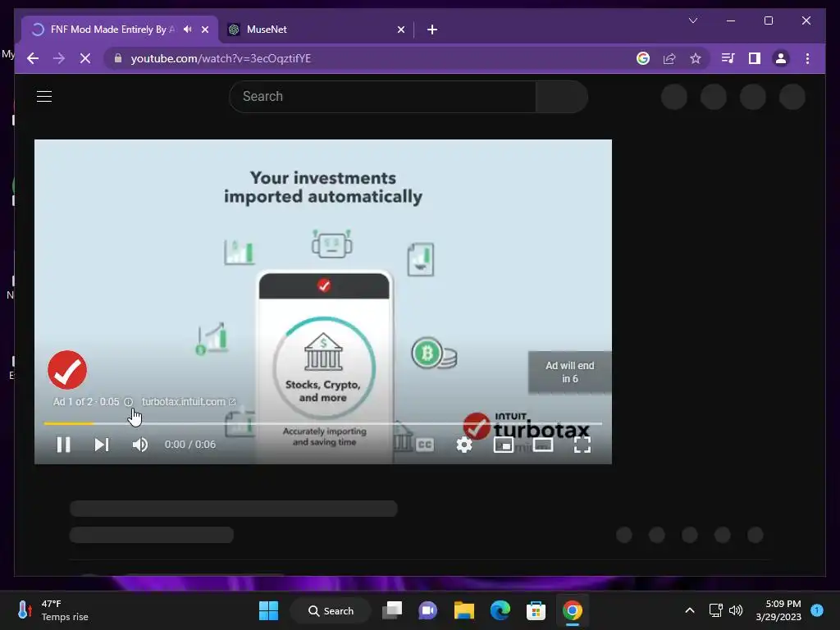Mute the FNF Mod tab audio
Viewport: 840px width, 630px height.
[x=188, y=30]
